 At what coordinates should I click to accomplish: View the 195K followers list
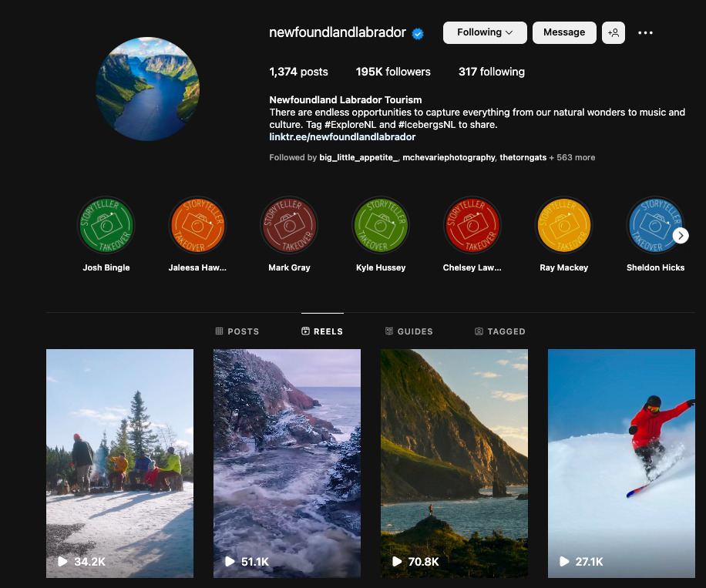coord(393,72)
